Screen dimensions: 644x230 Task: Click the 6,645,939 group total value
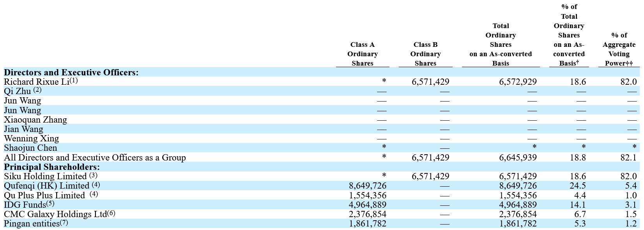tap(518, 158)
